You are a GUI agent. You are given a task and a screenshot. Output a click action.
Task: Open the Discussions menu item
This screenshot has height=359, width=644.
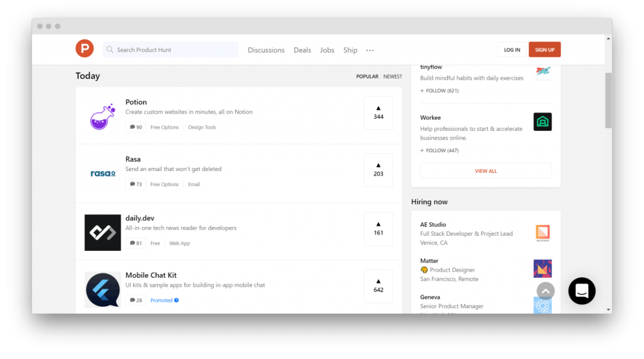266,50
